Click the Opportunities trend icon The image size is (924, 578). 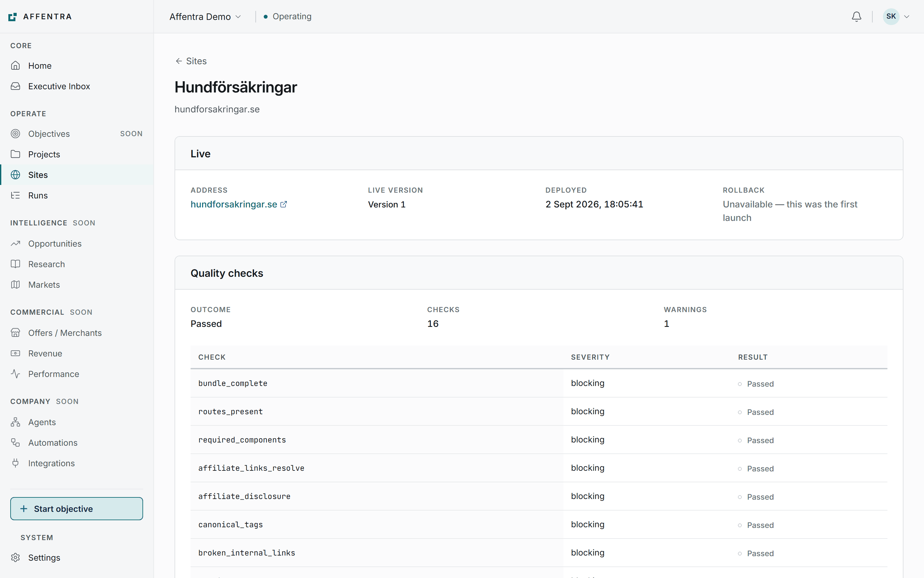(x=15, y=243)
